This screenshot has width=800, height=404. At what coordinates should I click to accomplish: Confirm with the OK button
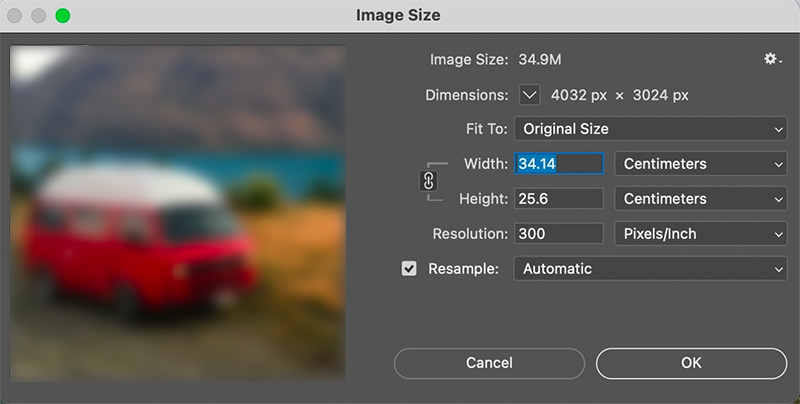pyautogui.click(x=691, y=363)
